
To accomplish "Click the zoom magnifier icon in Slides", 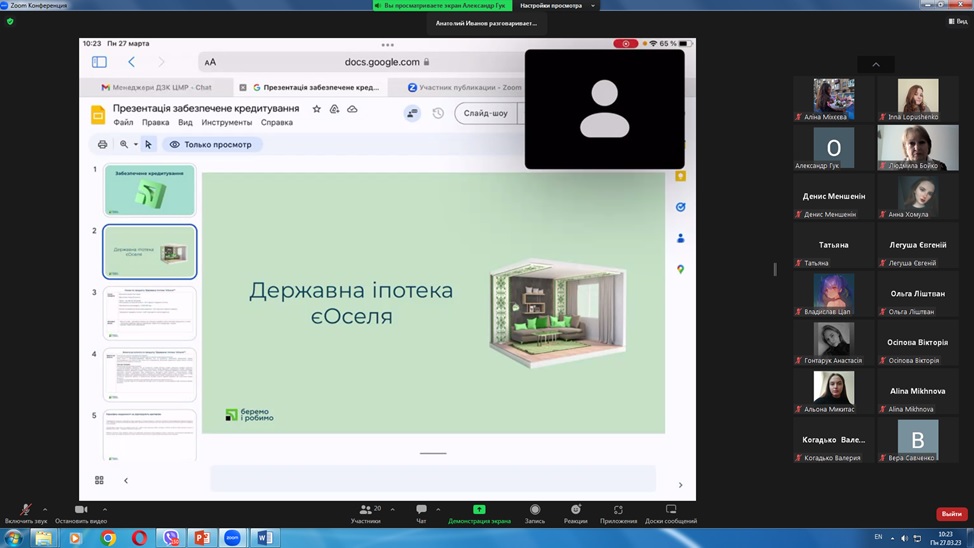I will [x=124, y=144].
